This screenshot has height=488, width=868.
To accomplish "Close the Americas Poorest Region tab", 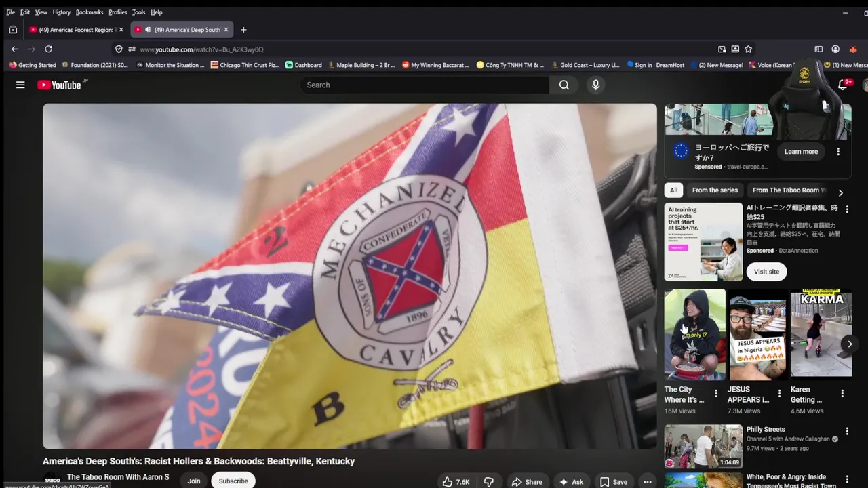I will (x=121, y=30).
